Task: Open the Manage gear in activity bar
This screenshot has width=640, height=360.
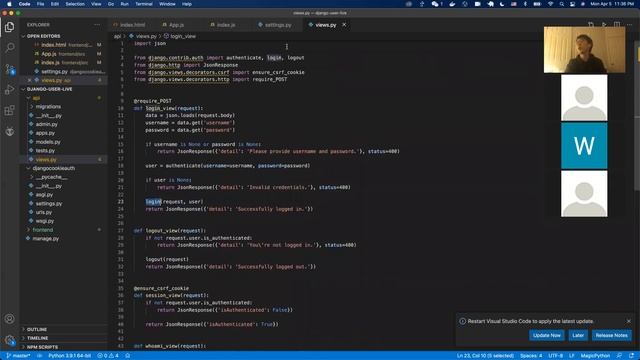Action: (x=9, y=340)
